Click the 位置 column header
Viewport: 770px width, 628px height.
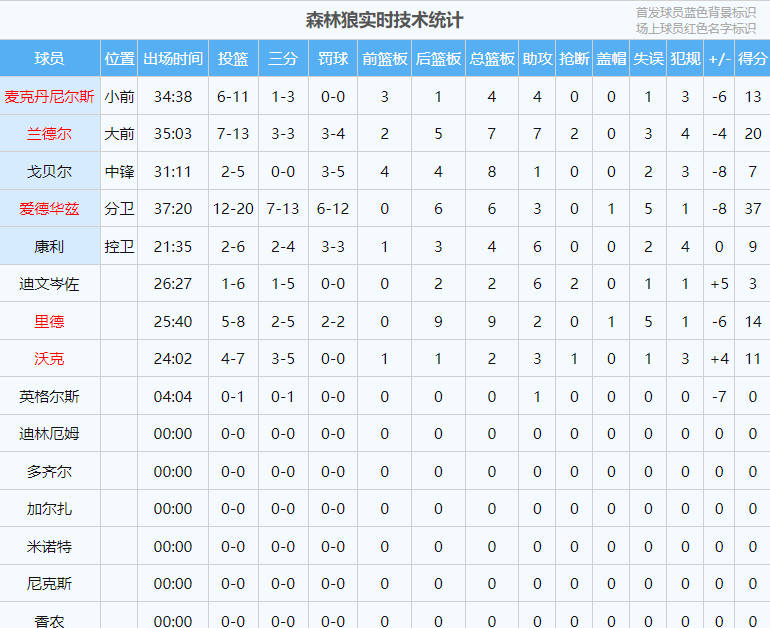(x=120, y=59)
